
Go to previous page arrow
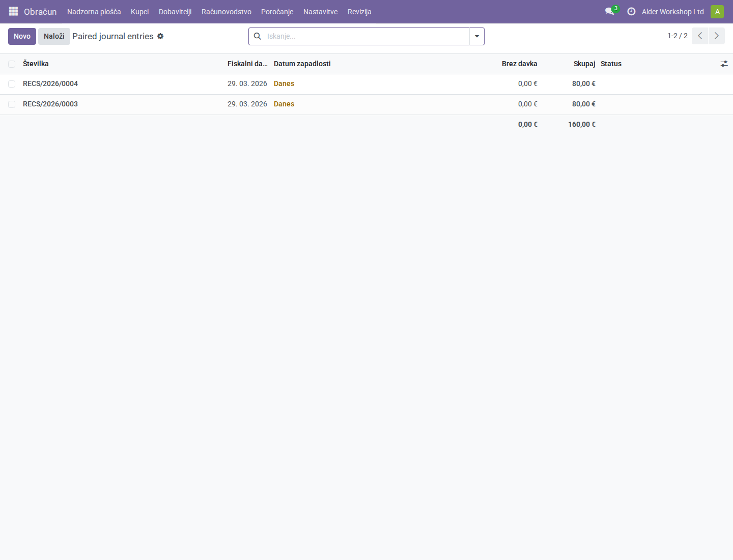click(700, 36)
